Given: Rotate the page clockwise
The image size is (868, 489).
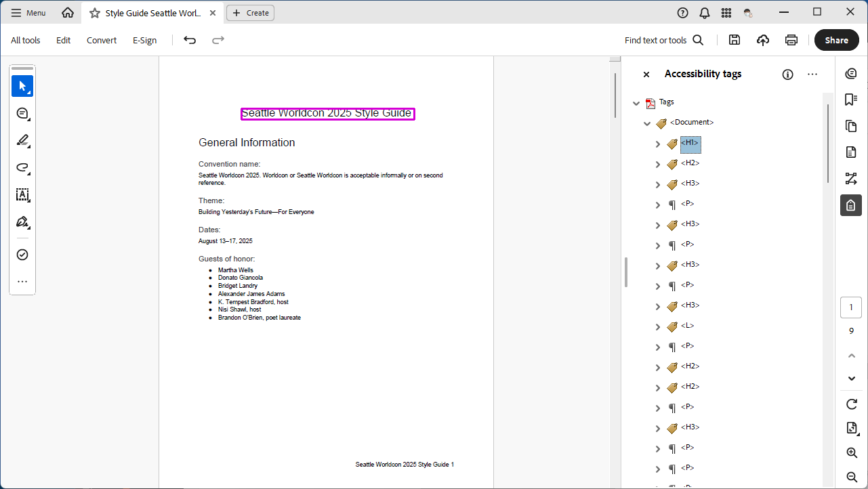Looking at the screenshot, I should [852, 404].
